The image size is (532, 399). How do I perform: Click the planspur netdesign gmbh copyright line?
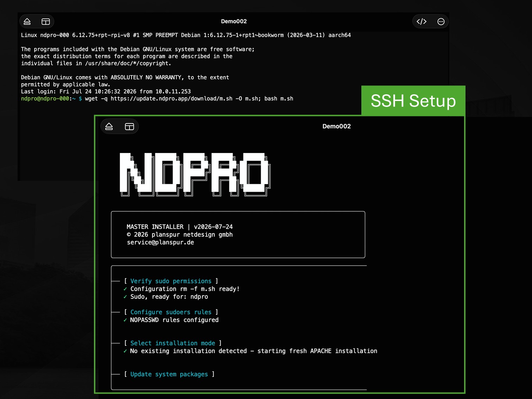180,235
